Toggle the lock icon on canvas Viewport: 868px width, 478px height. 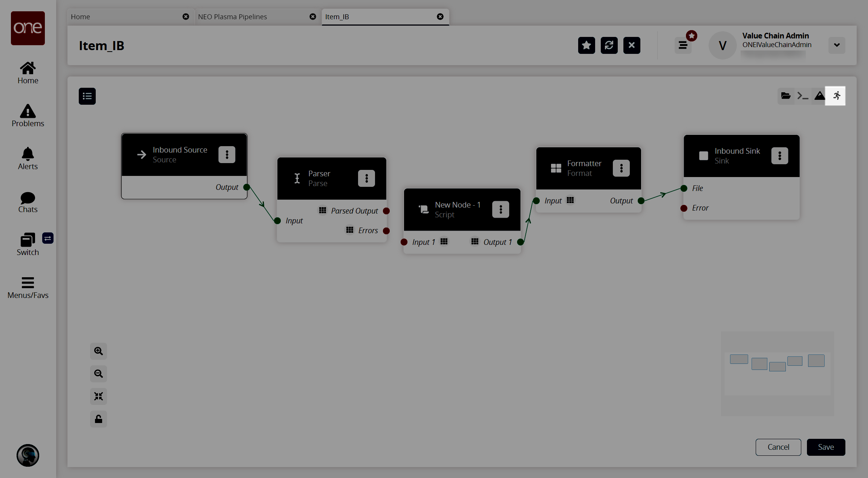click(x=98, y=419)
